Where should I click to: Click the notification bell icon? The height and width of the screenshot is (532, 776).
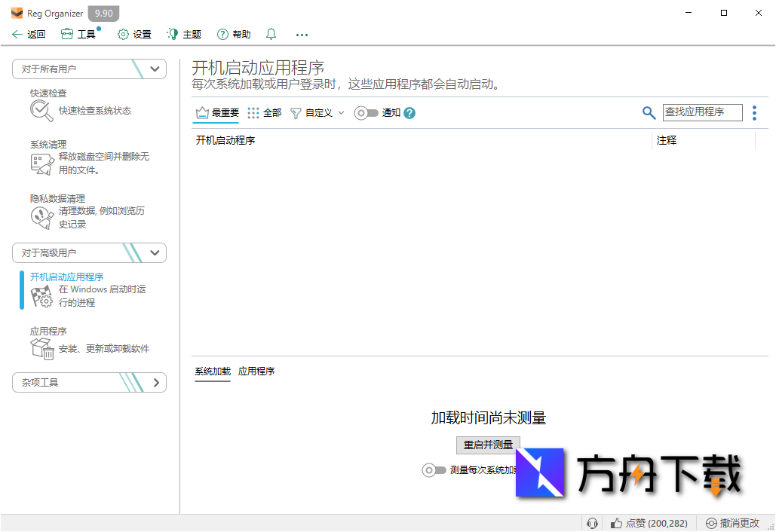(269, 34)
